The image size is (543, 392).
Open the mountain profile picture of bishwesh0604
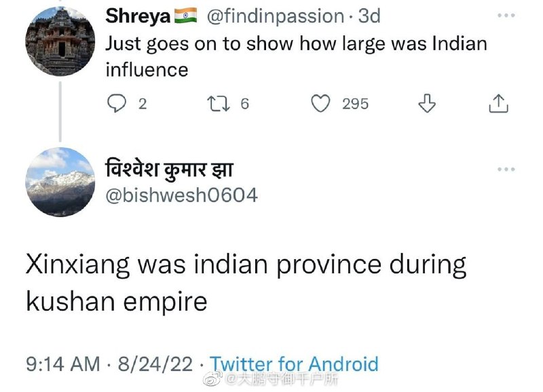coord(59,182)
